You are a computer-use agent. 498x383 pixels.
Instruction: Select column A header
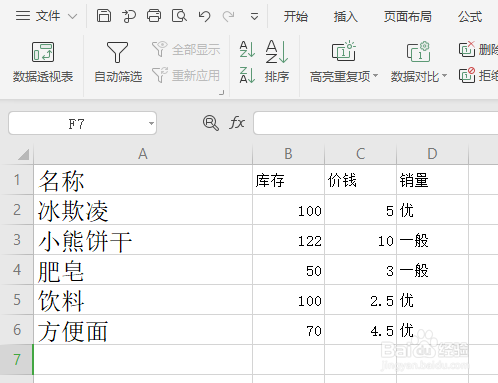click(x=143, y=154)
